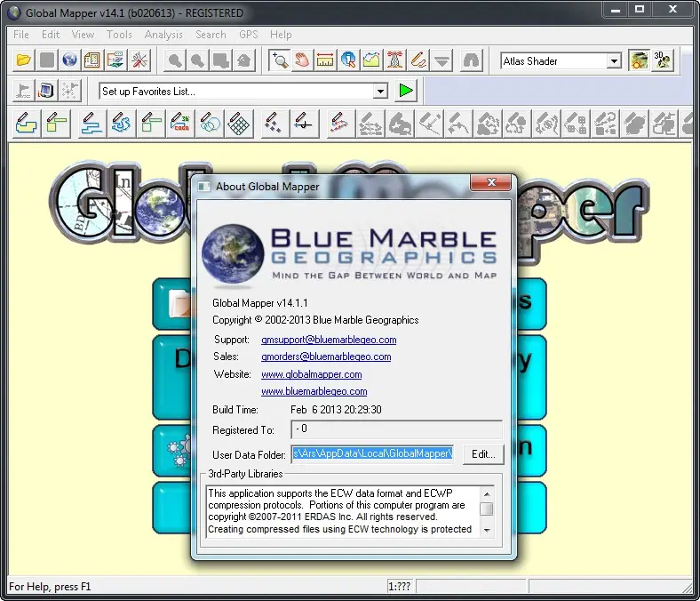Select Create Area Feature digitizer icon
The width and height of the screenshot is (700, 601).
point(26,123)
